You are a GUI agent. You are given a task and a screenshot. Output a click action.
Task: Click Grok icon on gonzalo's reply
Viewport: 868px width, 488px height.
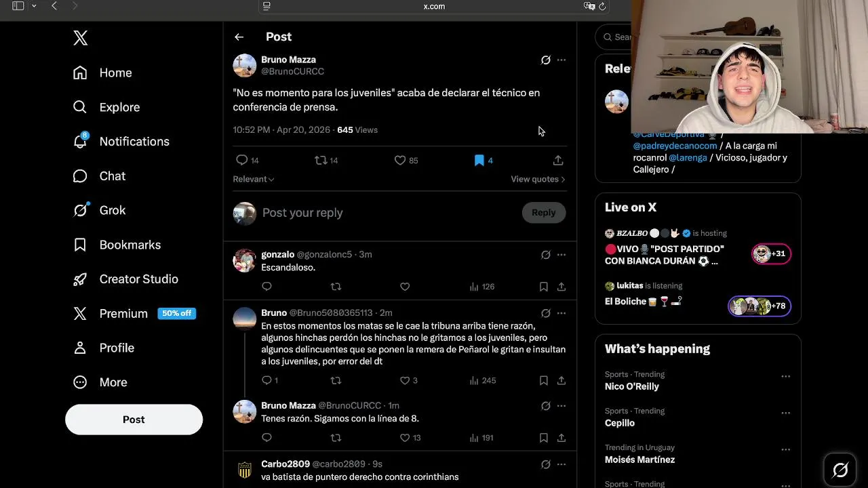tap(546, 255)
